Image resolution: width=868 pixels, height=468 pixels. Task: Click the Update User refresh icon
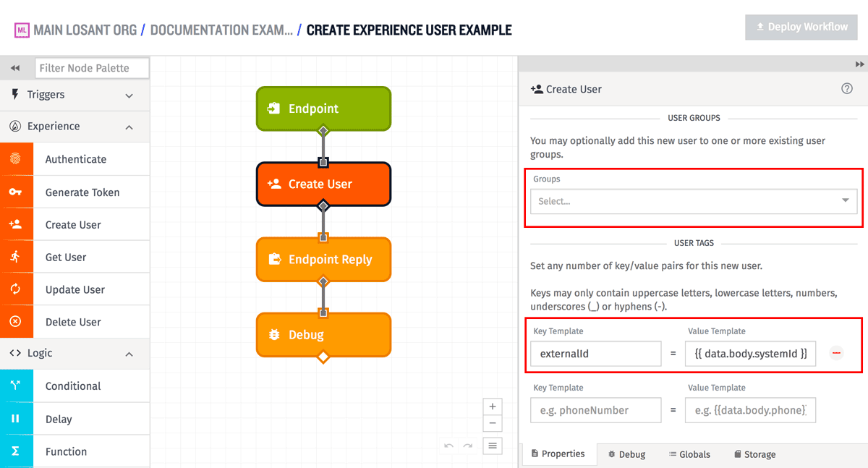tap(16, 289)
